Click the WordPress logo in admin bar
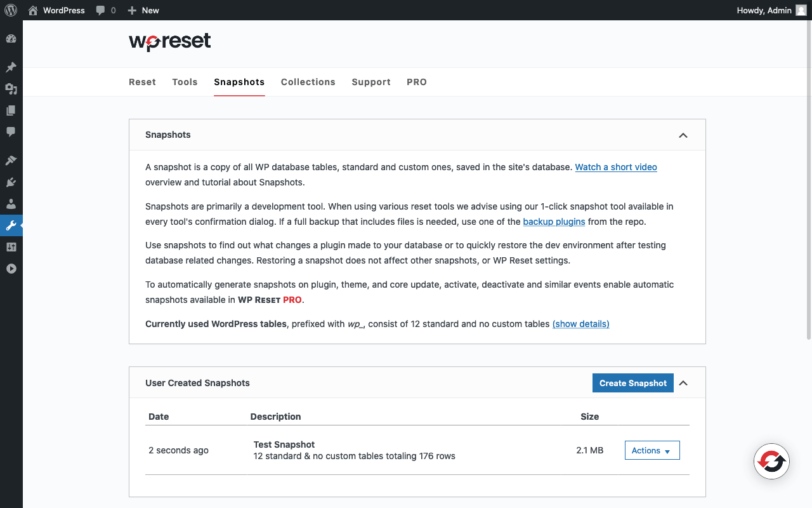812x508 pixels. 11,10
